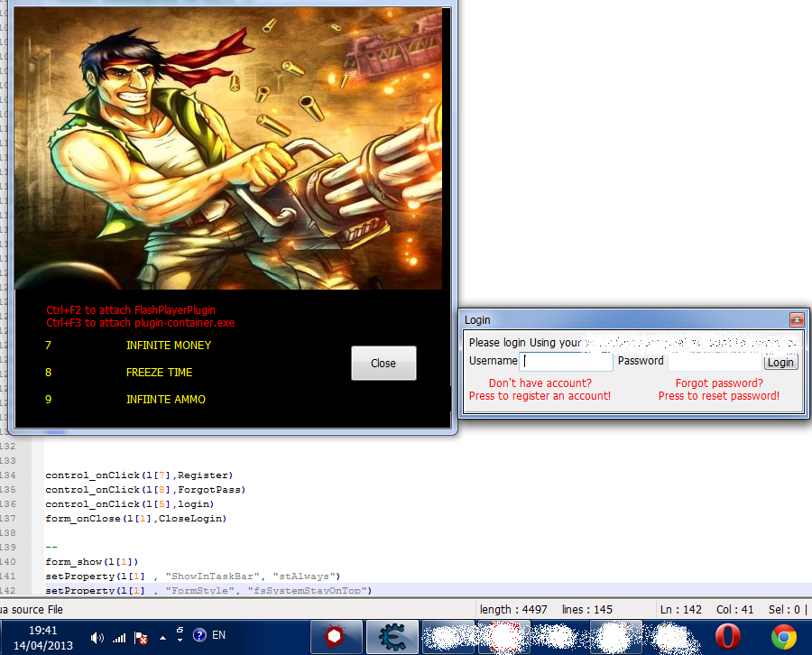The height and width of the screenshot is (655, 812).
Task: Click the "source File" status bar text
Action: click(x=37, y=610)
